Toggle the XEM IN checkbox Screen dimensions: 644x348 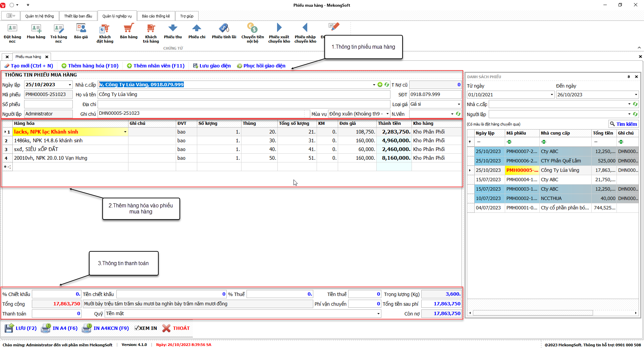[137, 328]
